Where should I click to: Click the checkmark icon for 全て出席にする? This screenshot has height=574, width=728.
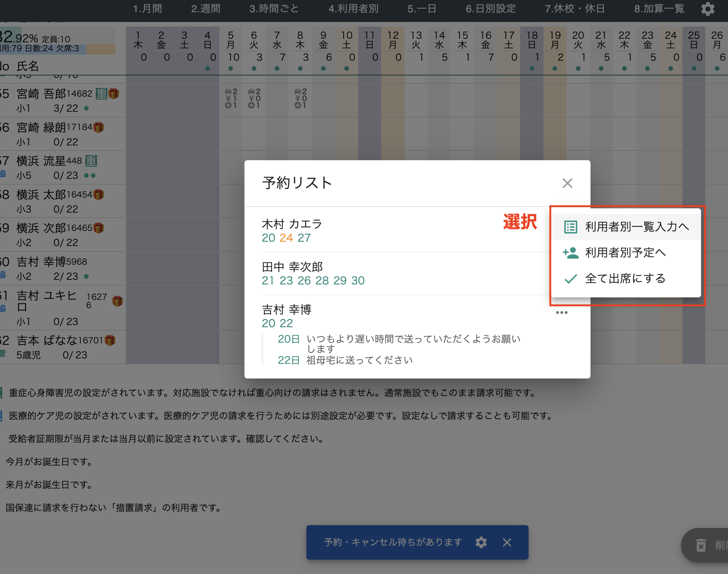[570, 279]
